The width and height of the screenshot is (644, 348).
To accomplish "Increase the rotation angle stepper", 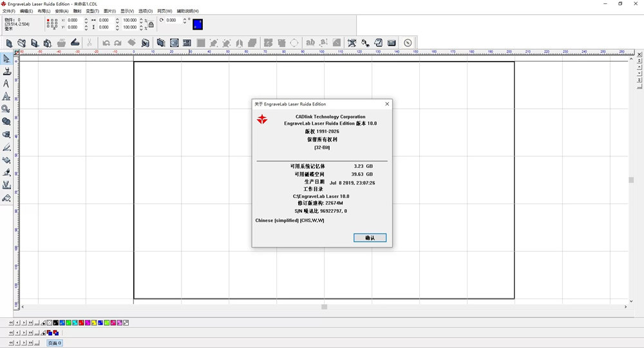I will pos(184,19).
